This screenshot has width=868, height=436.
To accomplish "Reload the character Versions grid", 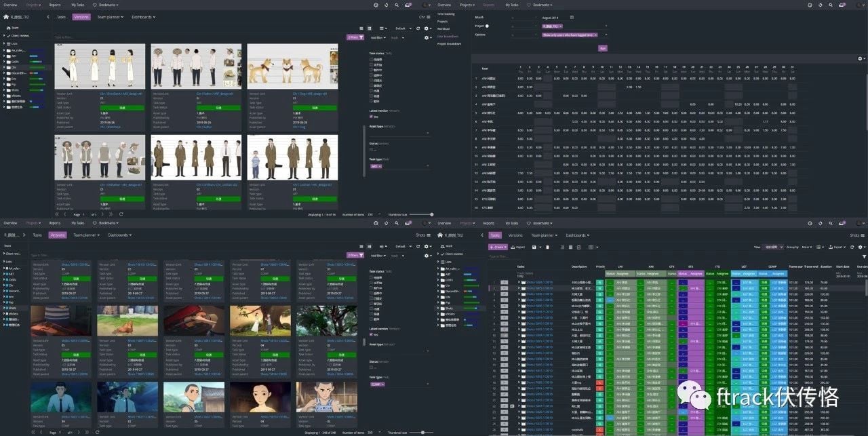I will coord(417,28).
